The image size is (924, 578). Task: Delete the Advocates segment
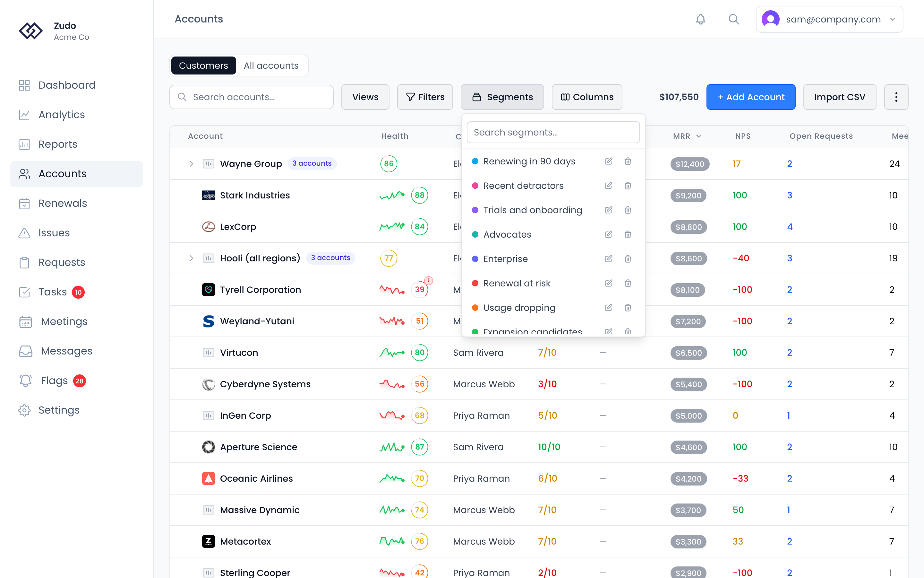(628, 234)
